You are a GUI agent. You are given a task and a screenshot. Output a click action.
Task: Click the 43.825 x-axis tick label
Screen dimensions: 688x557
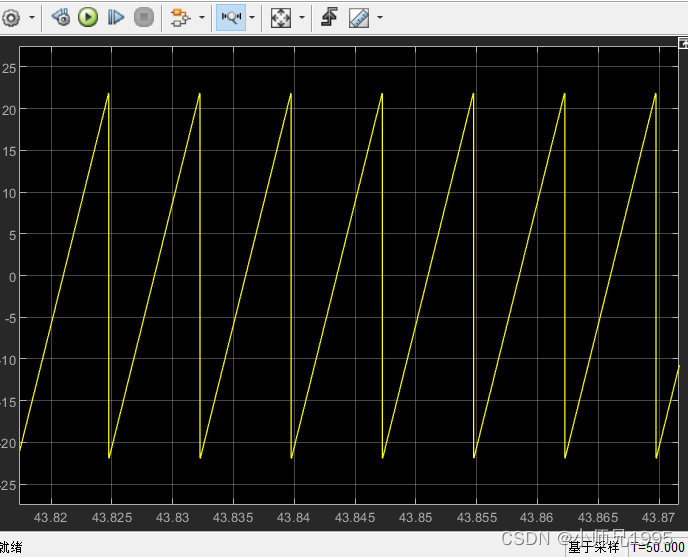112,518
